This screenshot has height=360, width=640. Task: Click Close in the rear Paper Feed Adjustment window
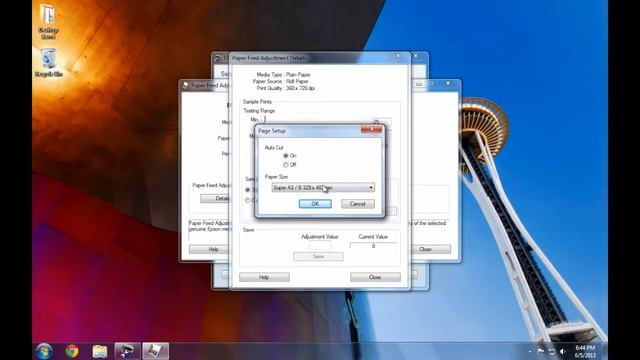click(x=431, y=249)
